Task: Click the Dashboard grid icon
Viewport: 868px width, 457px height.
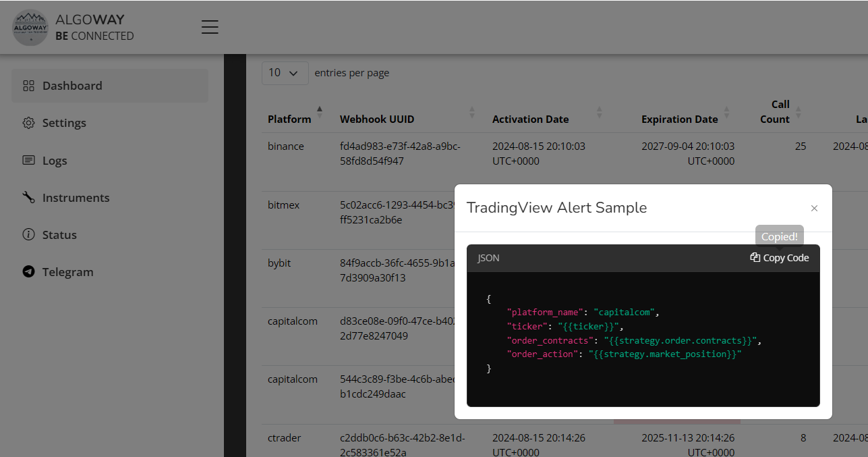Action: 28,86
